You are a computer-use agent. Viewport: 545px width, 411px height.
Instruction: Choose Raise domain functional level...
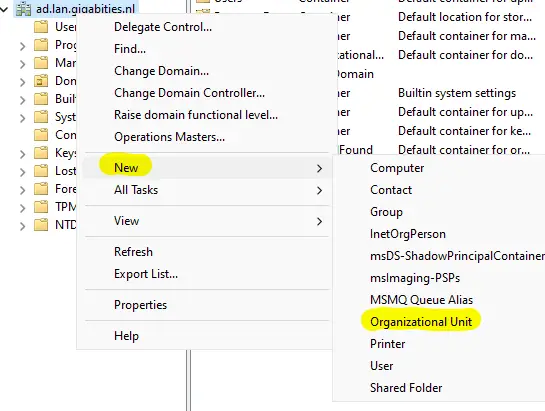(196, 115)
